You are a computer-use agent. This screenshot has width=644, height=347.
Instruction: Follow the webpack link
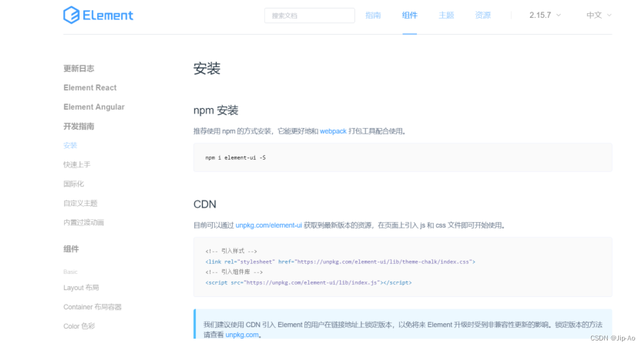(x=333, y=131)
